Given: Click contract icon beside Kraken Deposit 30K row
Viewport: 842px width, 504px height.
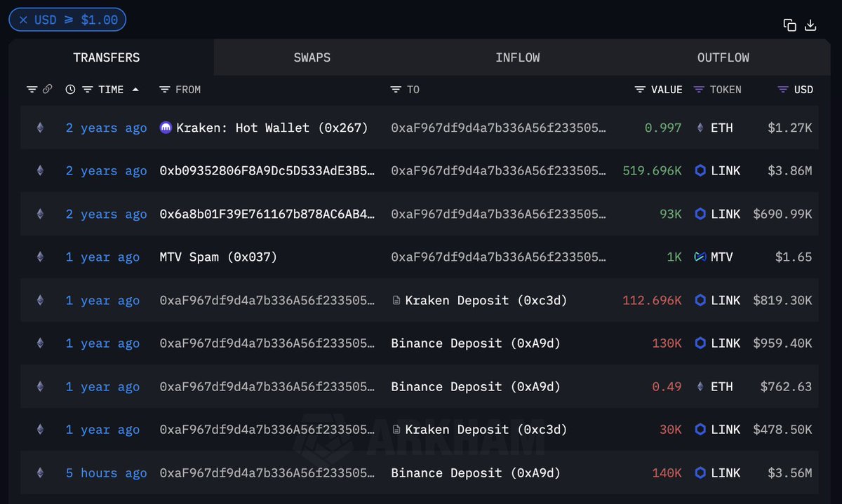Looking at the screenshot, I should 396,430.
